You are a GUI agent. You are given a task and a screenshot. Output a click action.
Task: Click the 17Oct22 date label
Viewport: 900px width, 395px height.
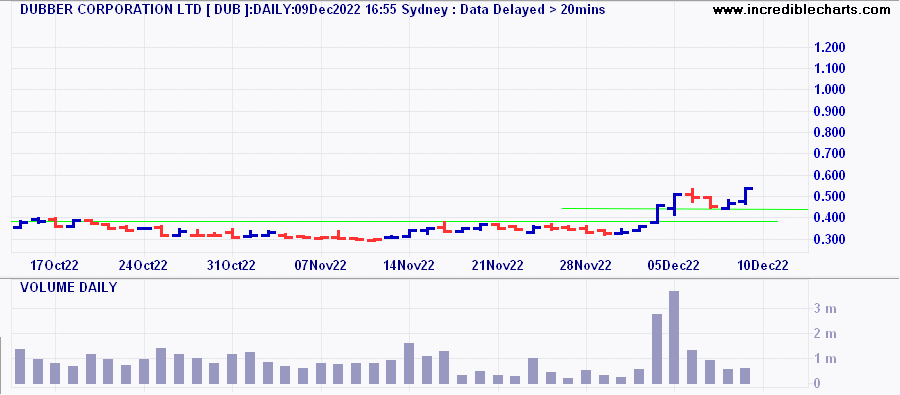click(55, 266)
